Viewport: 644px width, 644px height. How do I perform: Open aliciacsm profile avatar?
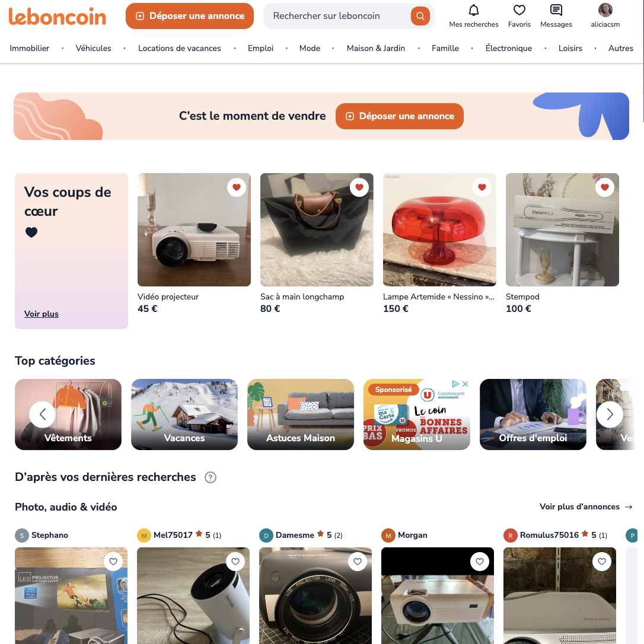pyautogui.click(x=605, y=10)
